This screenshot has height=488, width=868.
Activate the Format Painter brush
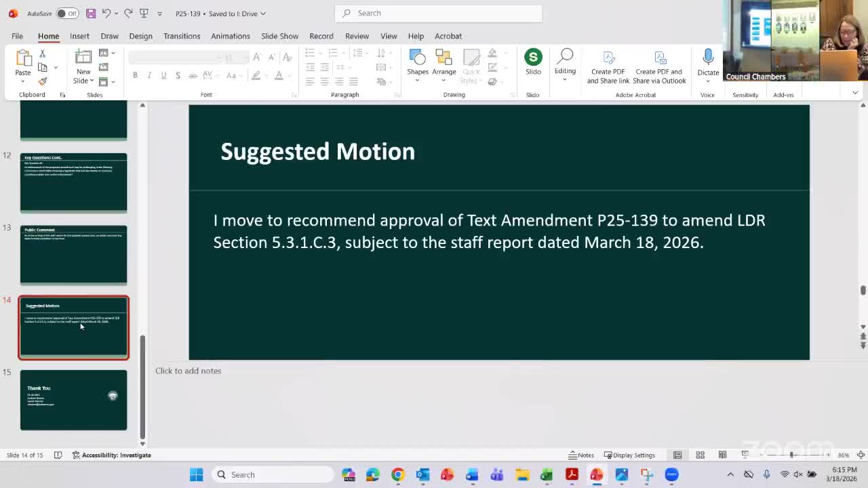coord(43,81)
